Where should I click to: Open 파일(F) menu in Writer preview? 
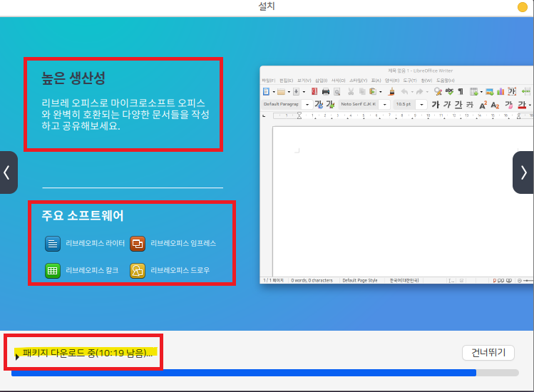268,81
